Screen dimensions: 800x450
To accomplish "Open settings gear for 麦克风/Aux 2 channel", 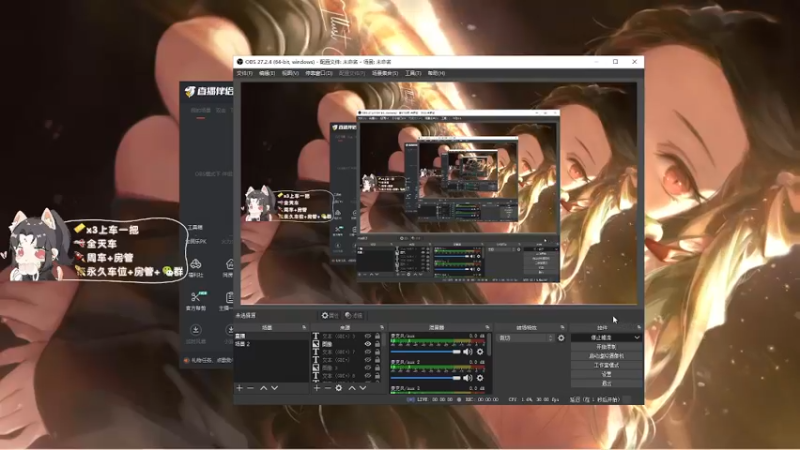I will pyautogui.click(x=480, y=378).
